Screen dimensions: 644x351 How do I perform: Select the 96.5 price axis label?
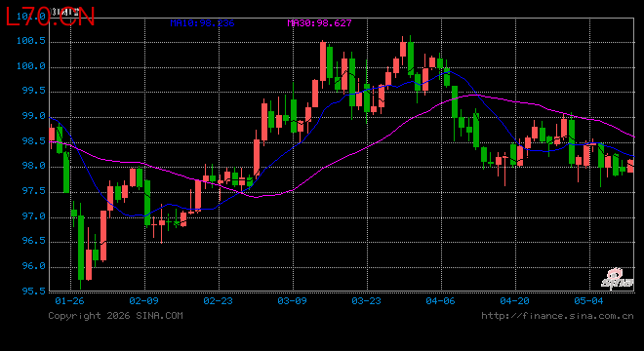pyautogui.click(x=34, y=241)
